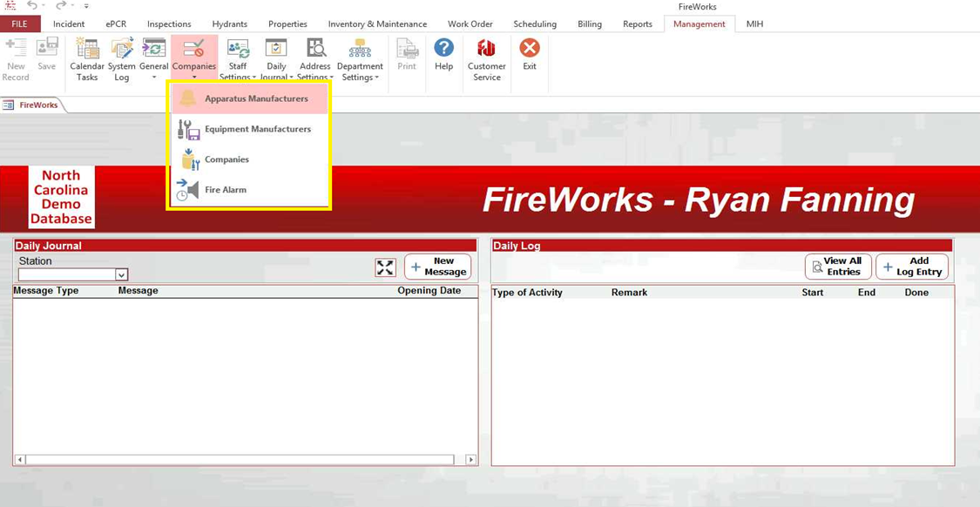
Task: Select the Management tab
Action: tap(700, 24)
